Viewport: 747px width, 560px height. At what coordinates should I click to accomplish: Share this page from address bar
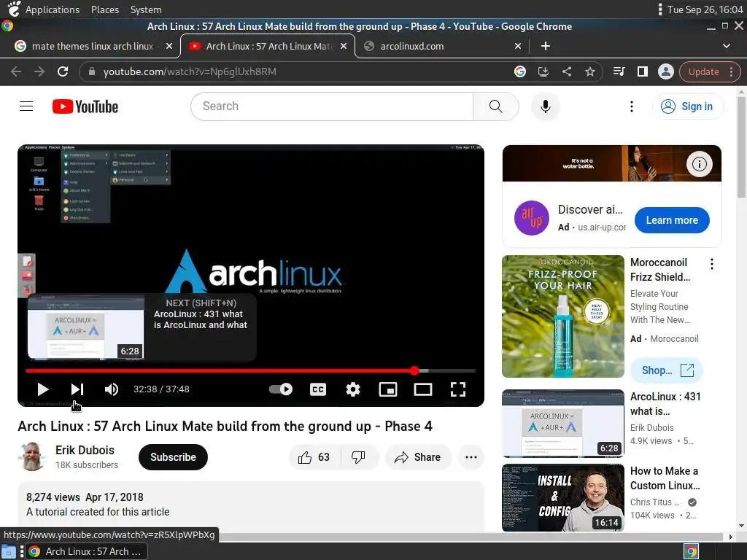pyautogui.click(x=566, y=71)
